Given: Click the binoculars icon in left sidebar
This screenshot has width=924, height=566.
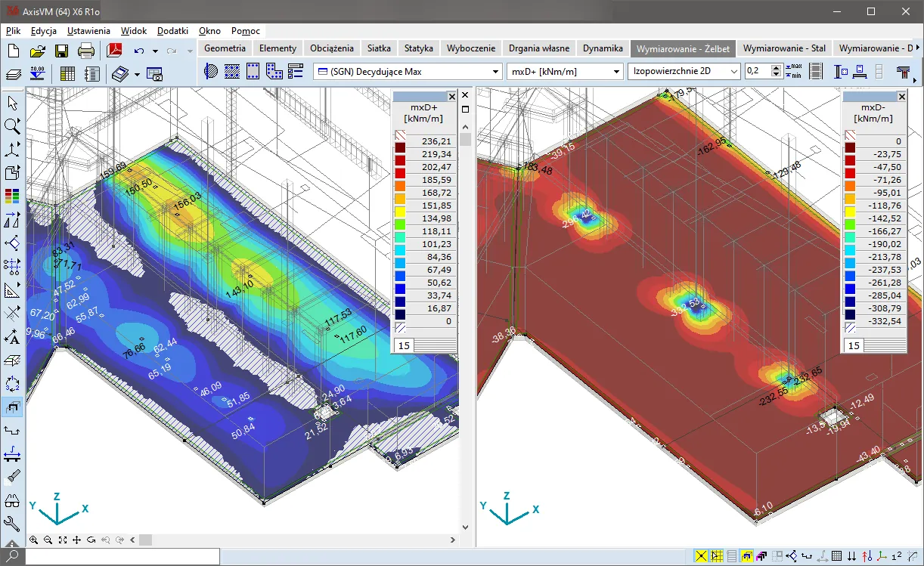Looking at the screenshot, I should coord(12,500).
